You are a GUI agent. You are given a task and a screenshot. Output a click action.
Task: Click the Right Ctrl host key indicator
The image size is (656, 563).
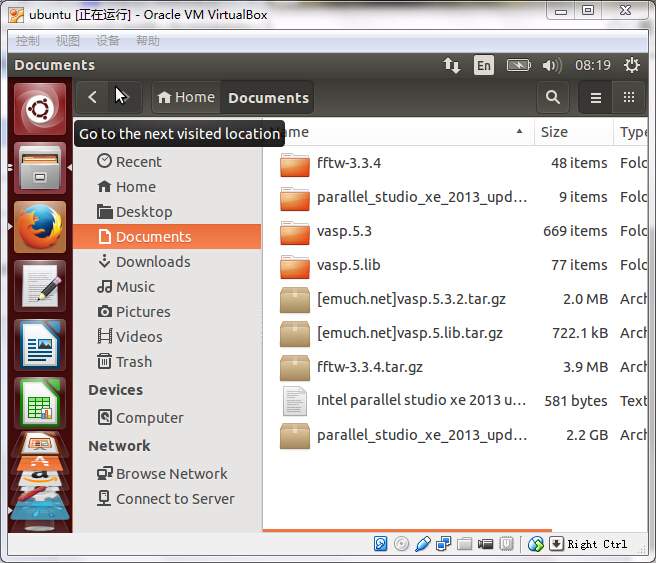pos(597,544)
